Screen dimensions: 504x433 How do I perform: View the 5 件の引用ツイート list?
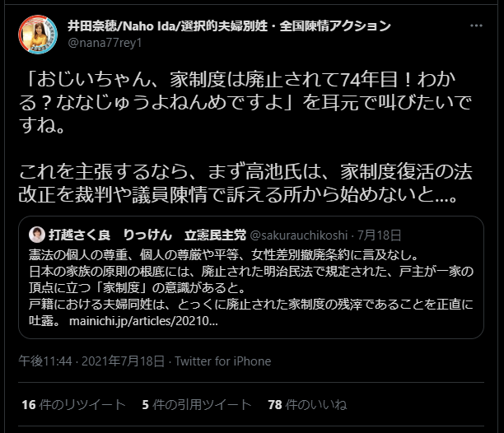click(x=197, y=405)
